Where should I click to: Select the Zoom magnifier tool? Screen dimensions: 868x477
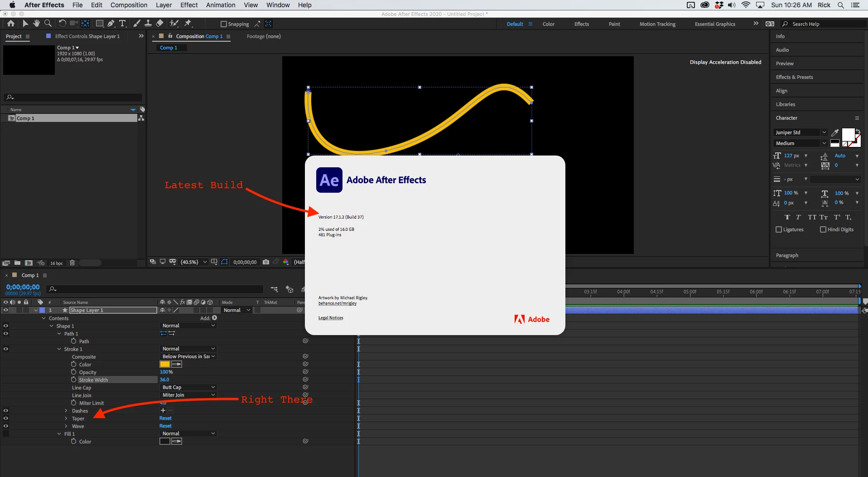pos(48,24)
